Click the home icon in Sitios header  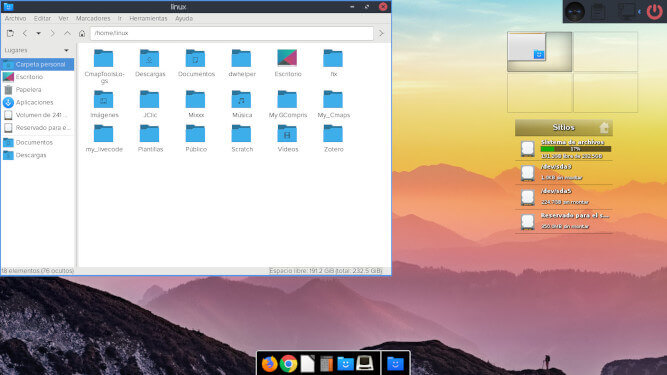click(x=604, y=128)
